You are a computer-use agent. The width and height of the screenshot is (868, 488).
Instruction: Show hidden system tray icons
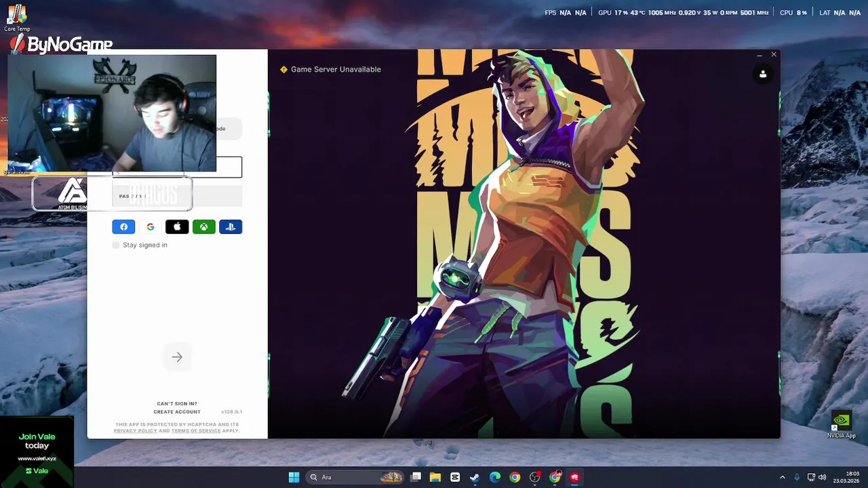pyautogui.click(x=782, y=477)
